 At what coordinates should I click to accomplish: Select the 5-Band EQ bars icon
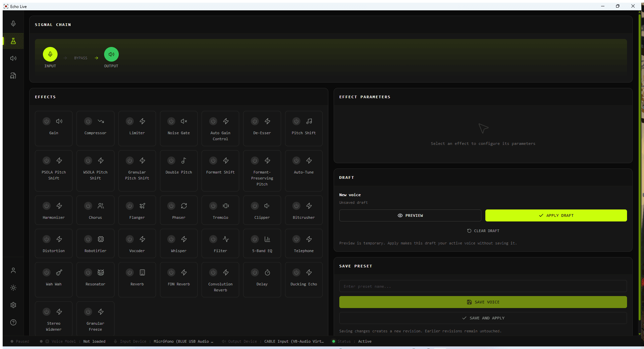pyautogui.click(x=267, y=239)
